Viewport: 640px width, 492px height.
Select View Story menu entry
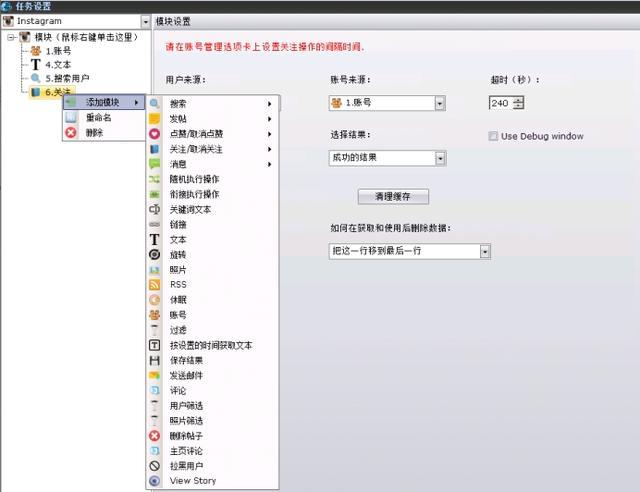[212, 481]
